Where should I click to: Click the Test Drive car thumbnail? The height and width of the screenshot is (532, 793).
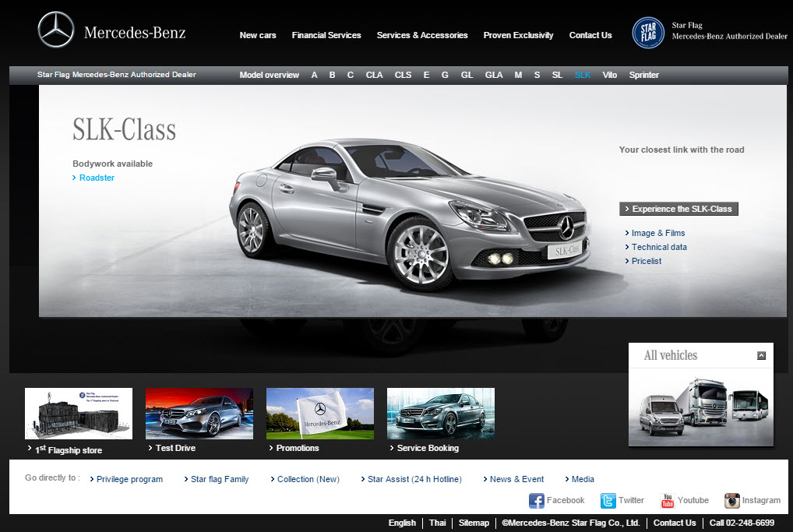[x=199, y=414]
